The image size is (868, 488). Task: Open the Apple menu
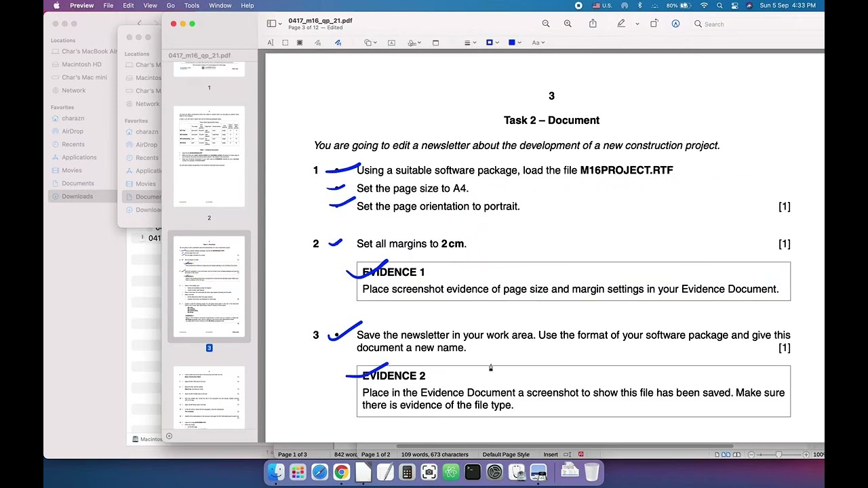click(x=56, y=5)
